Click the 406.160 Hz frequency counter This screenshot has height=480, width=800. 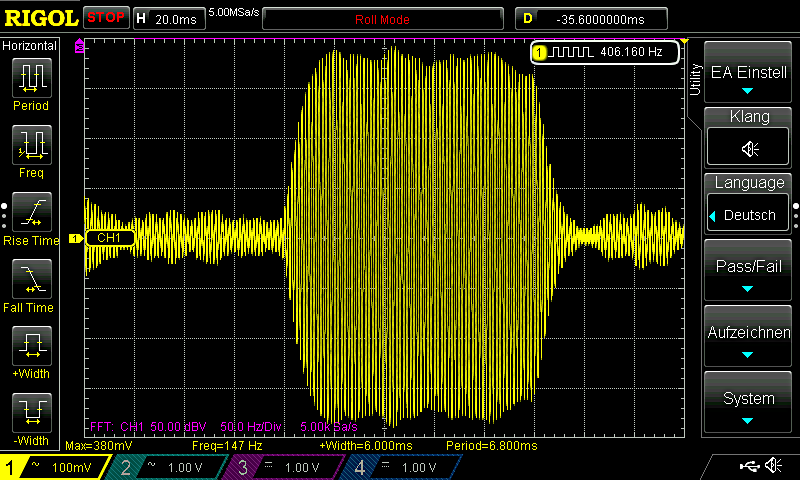[606, 52]
